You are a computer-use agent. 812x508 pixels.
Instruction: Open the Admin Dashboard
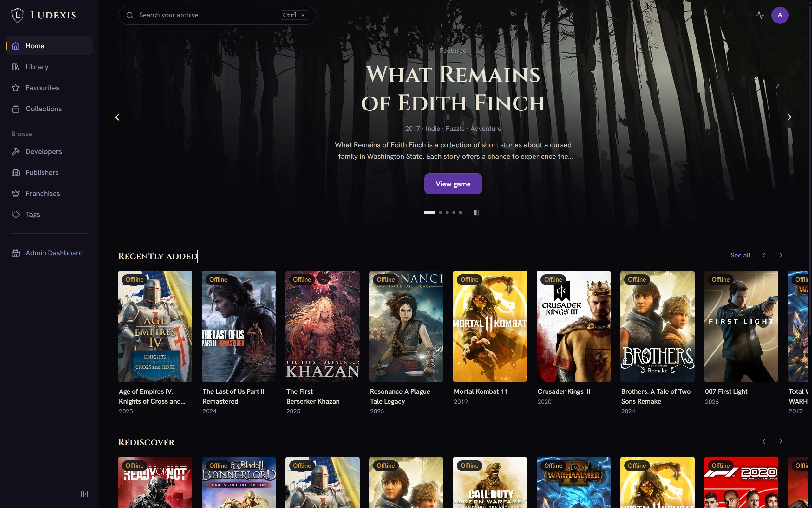[x=49, y=253]
